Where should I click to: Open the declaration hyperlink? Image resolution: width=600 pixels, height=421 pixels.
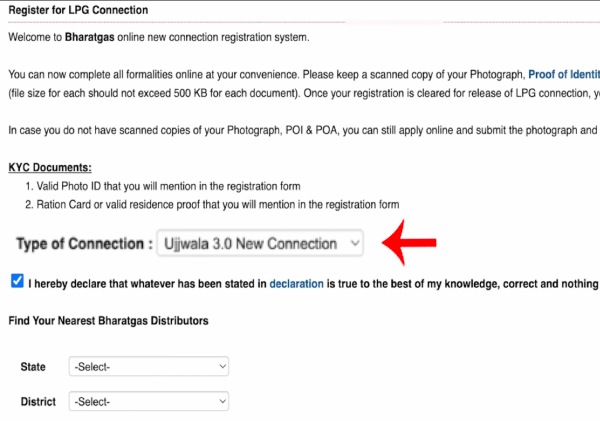pos(296,284)
